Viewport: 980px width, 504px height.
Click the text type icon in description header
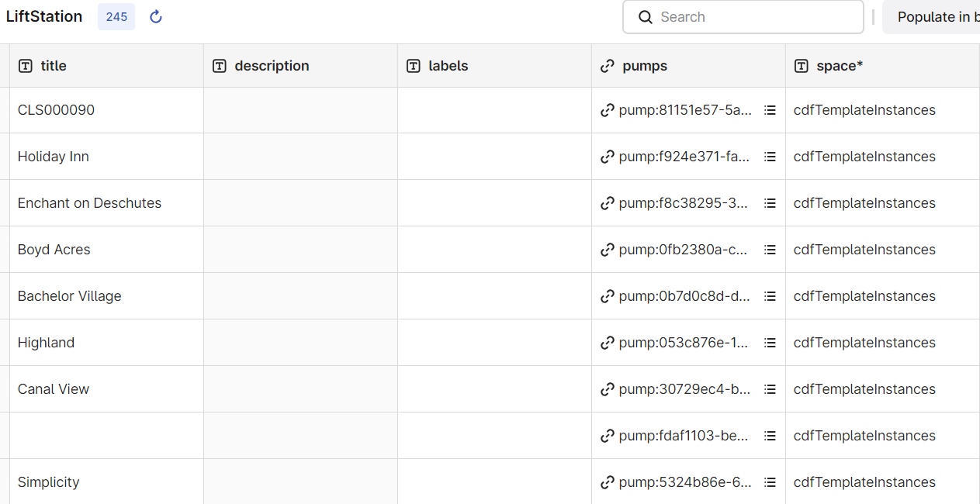[220, 66]
